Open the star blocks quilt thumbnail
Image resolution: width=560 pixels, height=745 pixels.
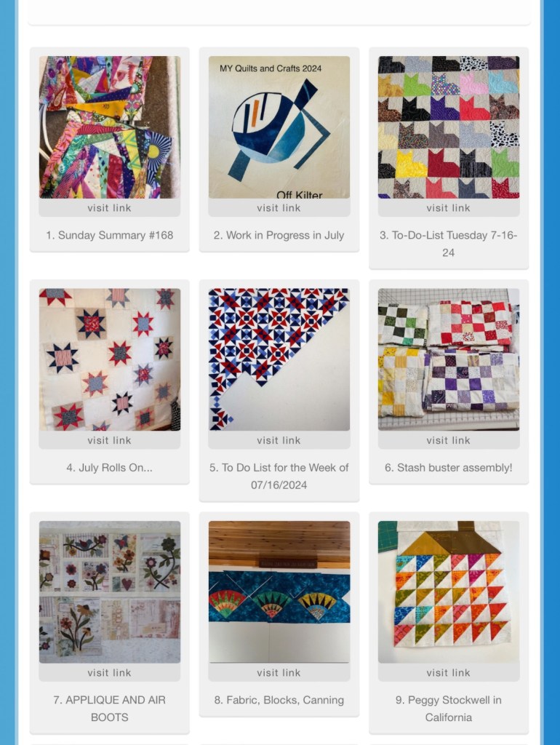pos(110,359)
